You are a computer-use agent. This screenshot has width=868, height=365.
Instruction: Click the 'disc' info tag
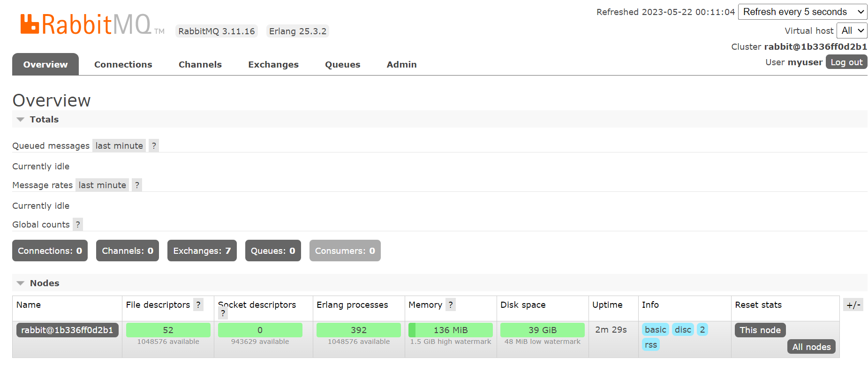click(x=683, y=329)
